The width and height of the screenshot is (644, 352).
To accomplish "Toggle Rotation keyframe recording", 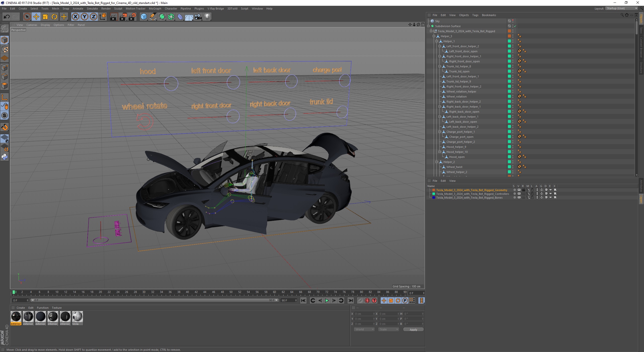I will coord(398,300).
